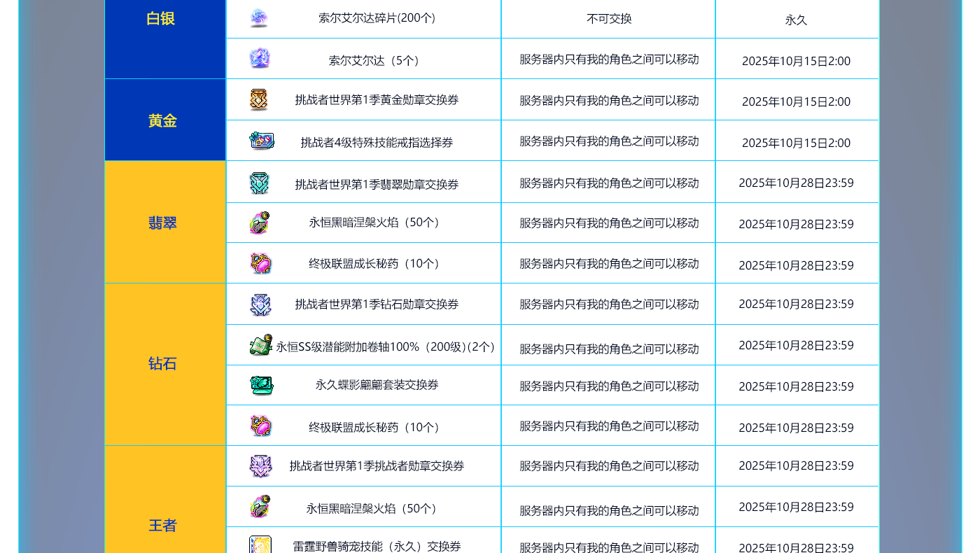
Task: Click the 索尔艾尔达碎片 shard icon
Action: (259, 17)
